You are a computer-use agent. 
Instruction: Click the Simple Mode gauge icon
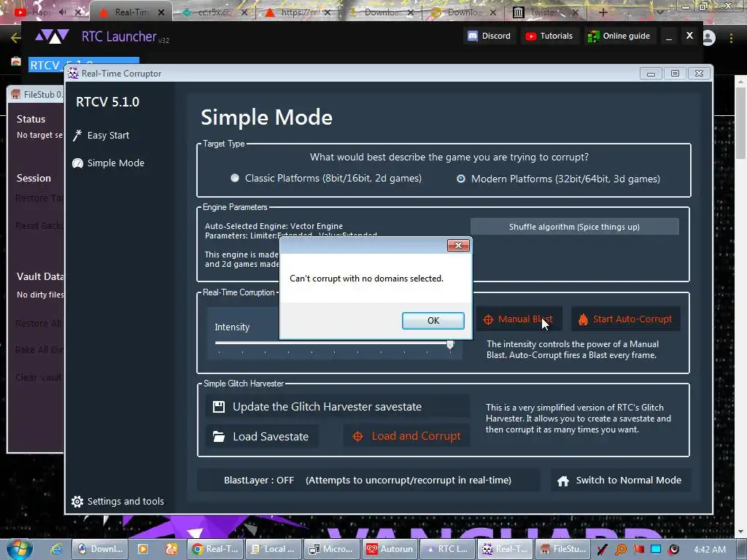[77, 163]
